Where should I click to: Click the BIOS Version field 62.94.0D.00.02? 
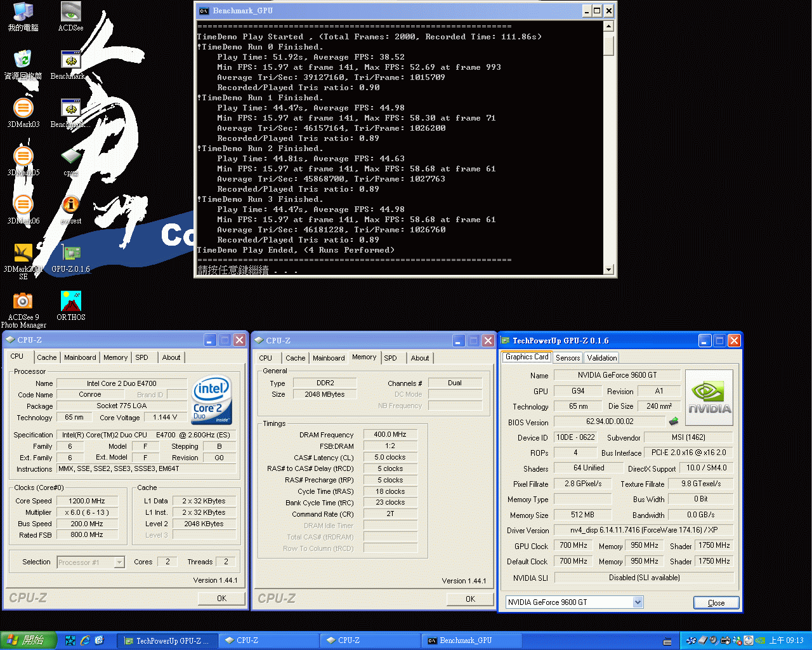coord(610,421)
